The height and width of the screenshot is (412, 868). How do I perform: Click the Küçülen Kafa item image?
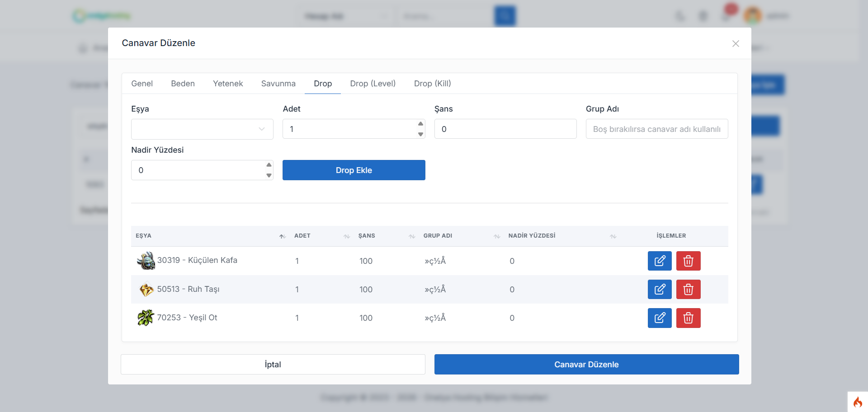tap(146, 261)
